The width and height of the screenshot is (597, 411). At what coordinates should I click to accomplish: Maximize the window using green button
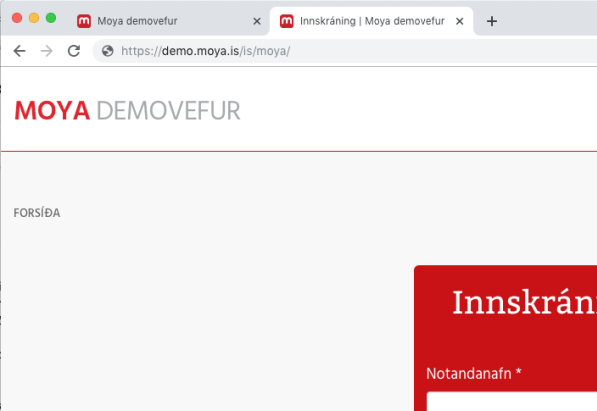(x=51, y=18)
